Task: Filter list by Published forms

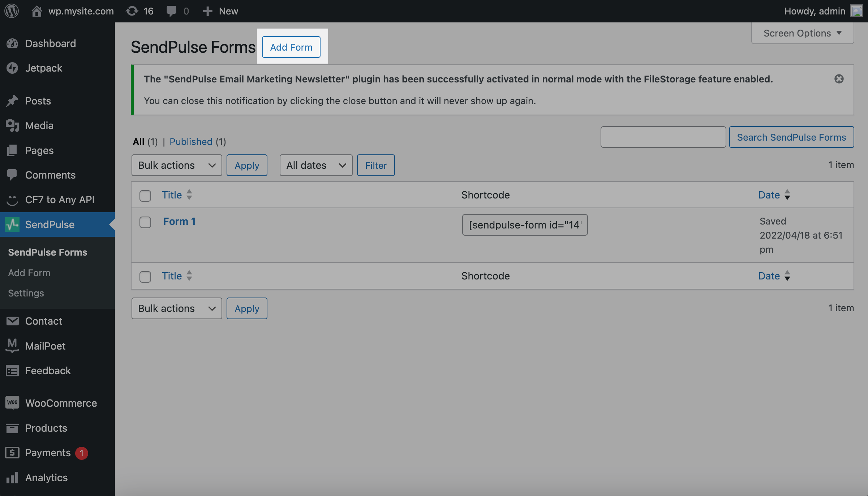Action: [191, 142]
